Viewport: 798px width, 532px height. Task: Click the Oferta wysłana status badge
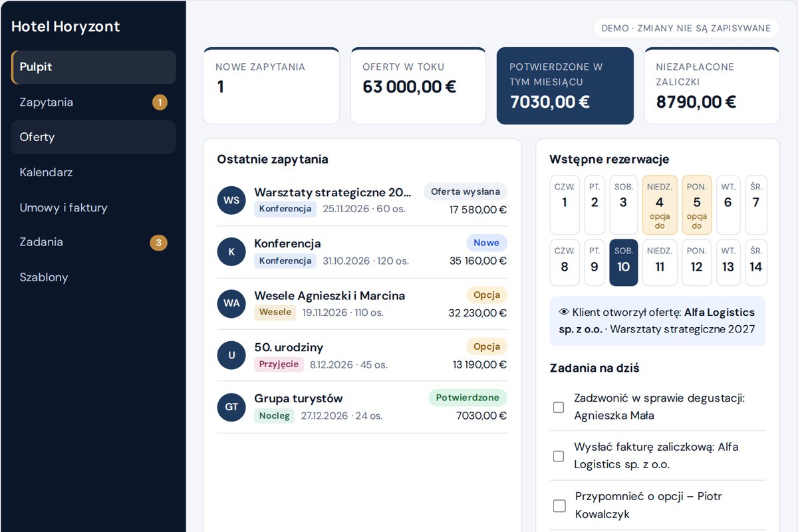tap(465, 192)
